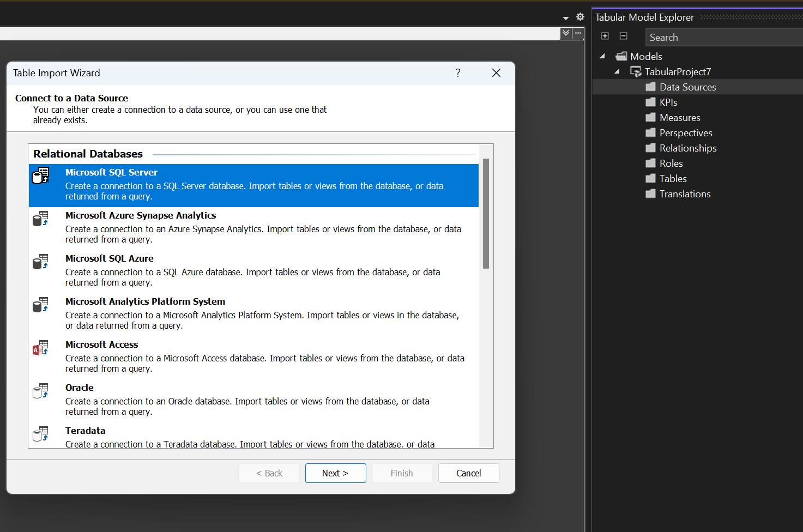Click the Data Sources folder icon
Image resolution: width=803 pixels, height=532 pixels.
pyautogui.click(x=650, y=87)
